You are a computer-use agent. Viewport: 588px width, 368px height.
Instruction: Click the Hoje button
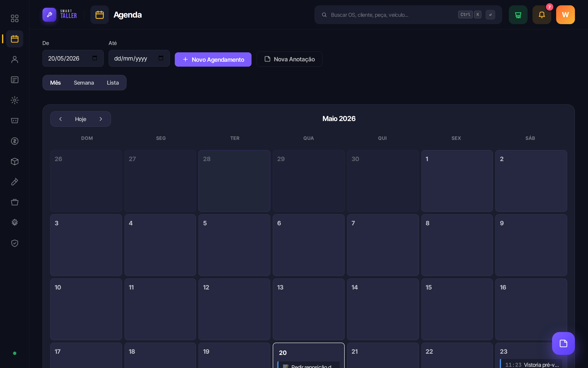(81, 119)
